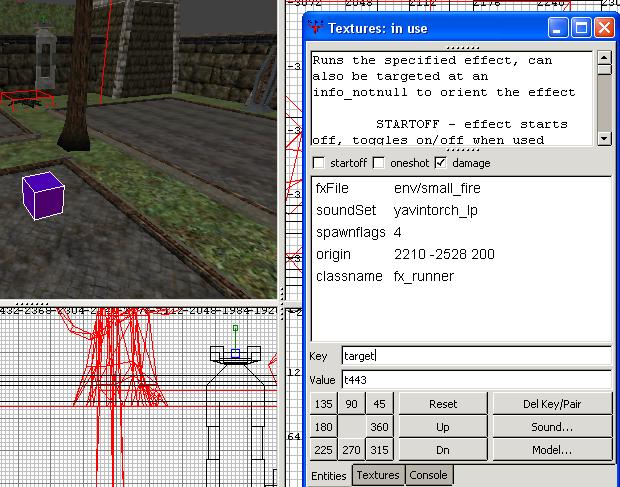Switch to the Textures tab
The height and width of the screenshot is (487, 620).
[378, 475]
